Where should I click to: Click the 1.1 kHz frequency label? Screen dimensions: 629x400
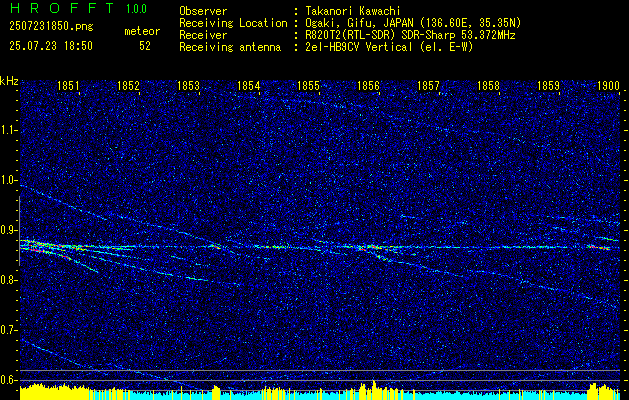click(x=8, y=130)
